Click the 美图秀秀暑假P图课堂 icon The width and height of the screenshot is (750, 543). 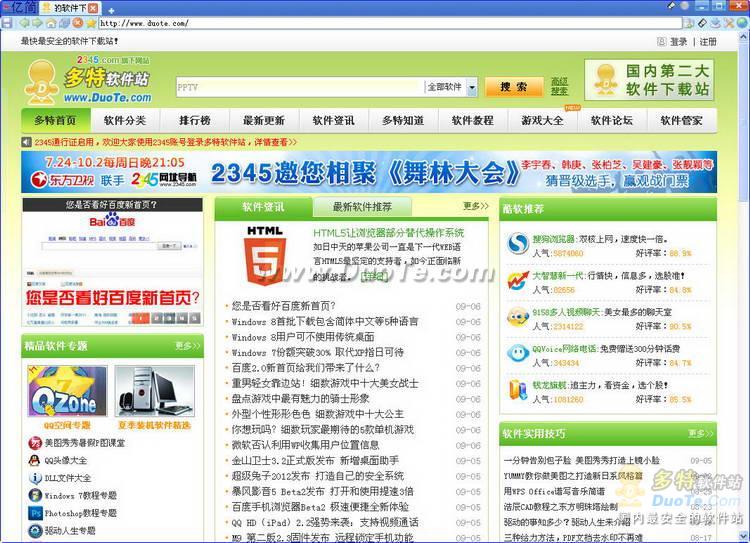[x=35, y=443]
